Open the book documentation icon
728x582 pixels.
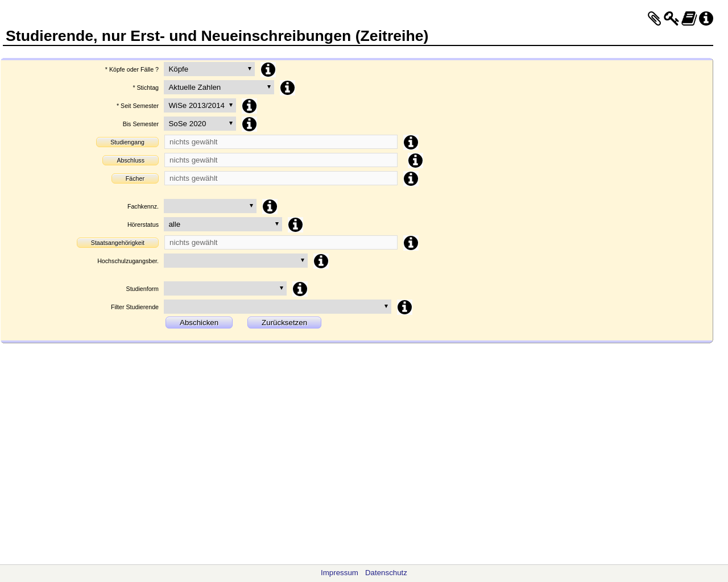pyautogui.click(x=689, y=19)
